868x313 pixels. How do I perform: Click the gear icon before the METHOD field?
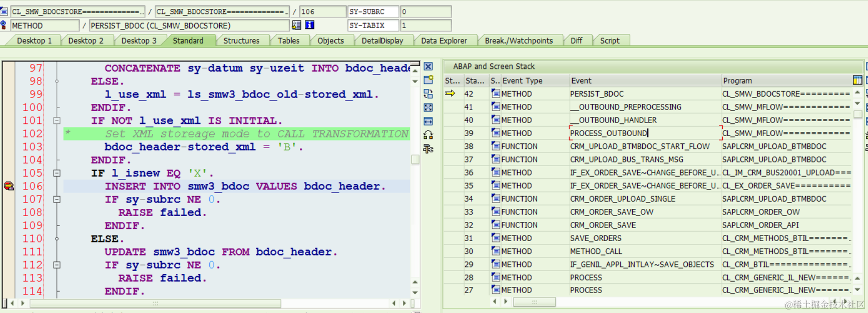click(x=4, y=25)
